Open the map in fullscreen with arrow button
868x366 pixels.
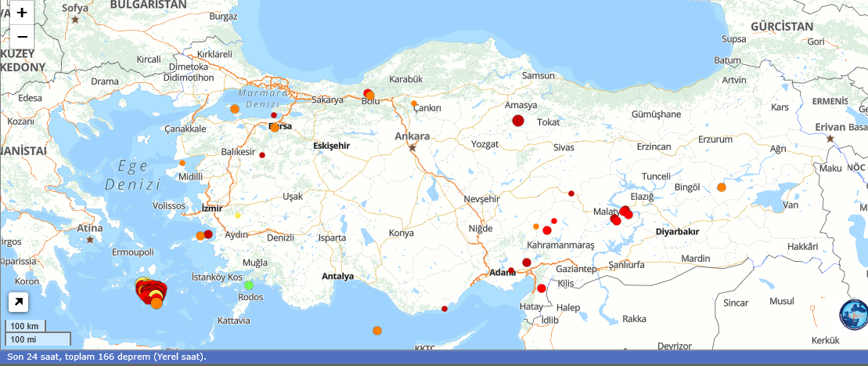coord(18,303)
